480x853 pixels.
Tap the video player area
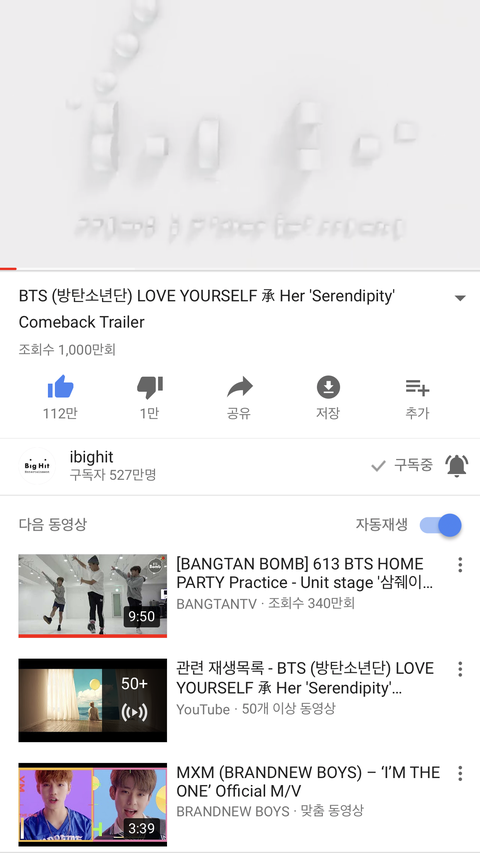click(240, 133)
